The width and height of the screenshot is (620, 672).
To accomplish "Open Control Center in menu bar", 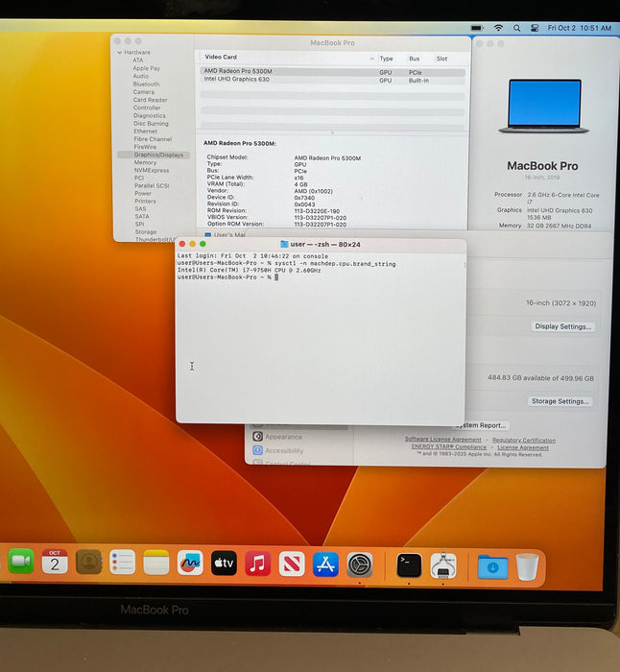I will tap(535, 28).
